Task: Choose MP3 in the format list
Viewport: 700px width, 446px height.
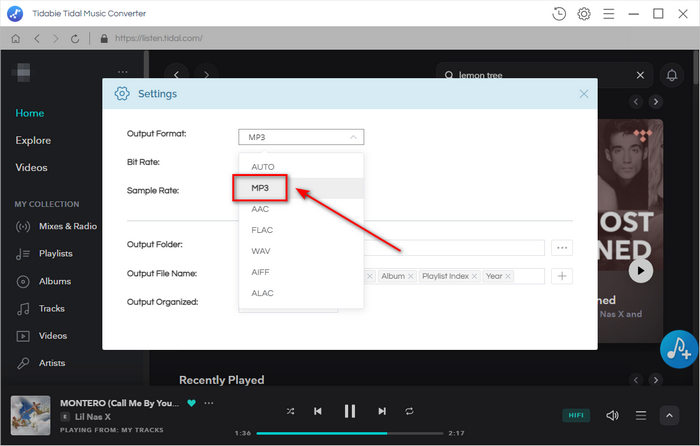Action: [x=301, y=188]
